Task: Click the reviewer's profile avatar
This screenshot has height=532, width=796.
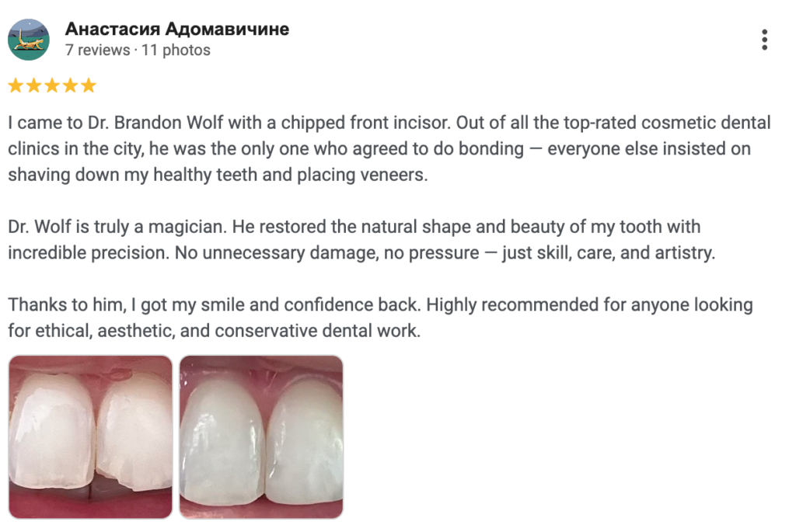Action: (29, 40)
